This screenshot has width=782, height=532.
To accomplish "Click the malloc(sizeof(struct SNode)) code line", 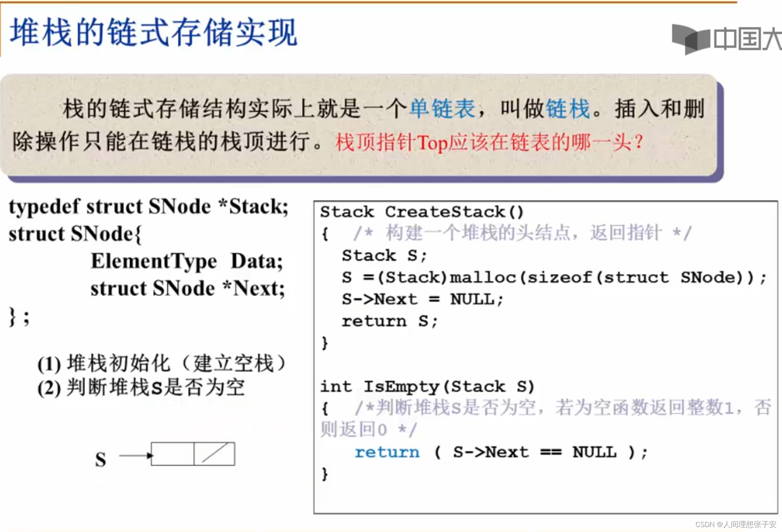I will pos(554,278).
